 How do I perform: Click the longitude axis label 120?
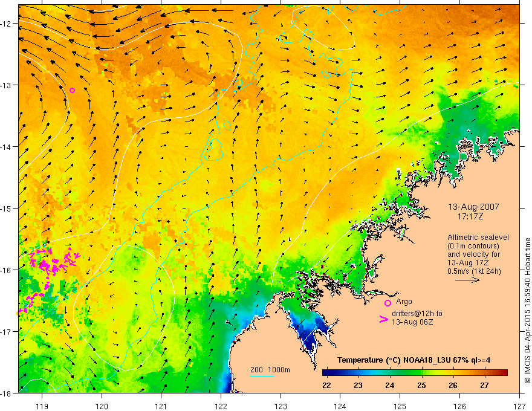[102, 406]
